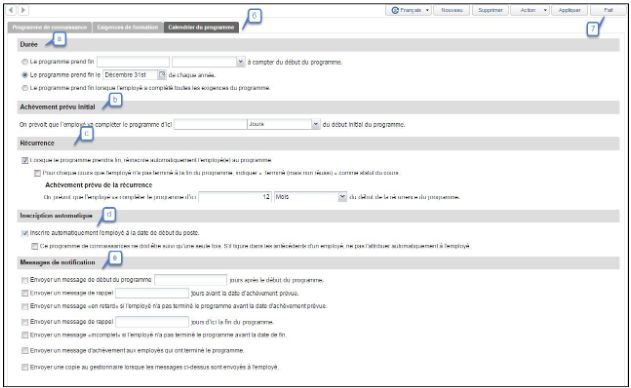Toggle 'incomplet' message checkbox
The image size is (631, 388).
pyautogui.click(x=25, y=335)
